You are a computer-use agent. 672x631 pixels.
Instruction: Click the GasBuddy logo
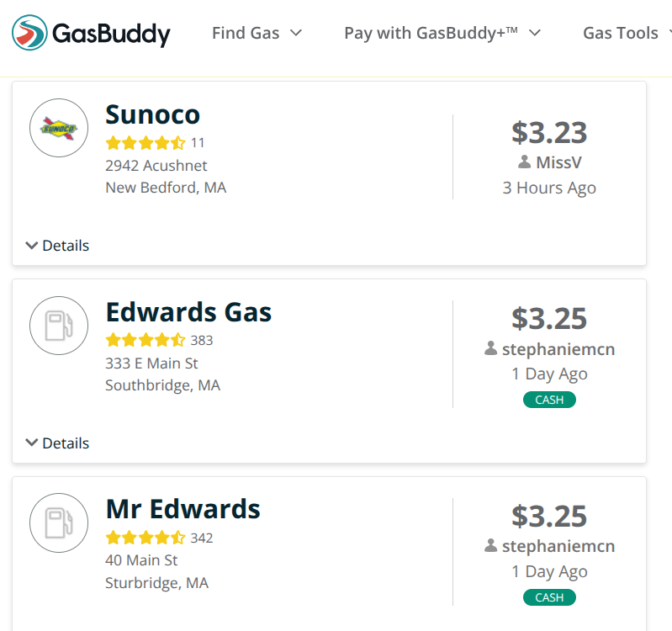pos(91,34)
